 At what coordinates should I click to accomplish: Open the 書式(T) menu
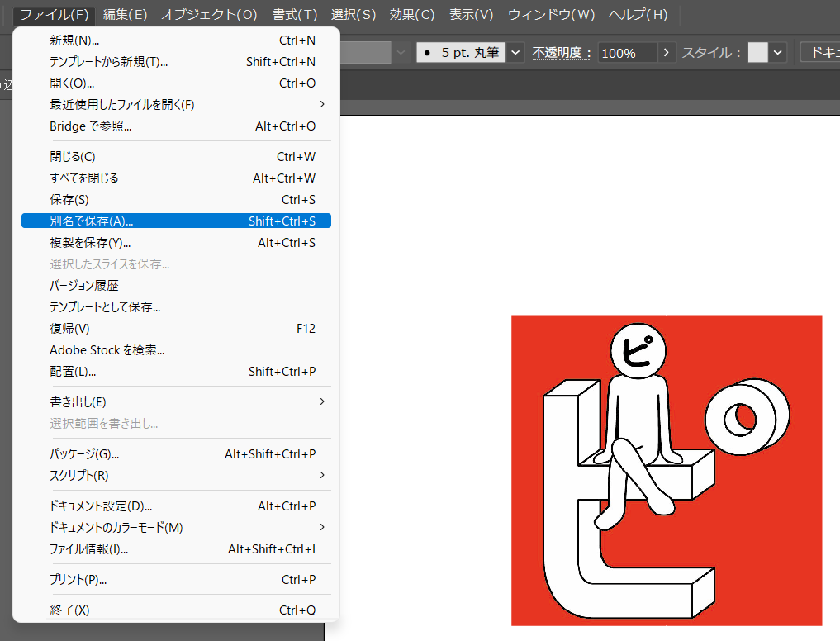[x=295, y=15]
